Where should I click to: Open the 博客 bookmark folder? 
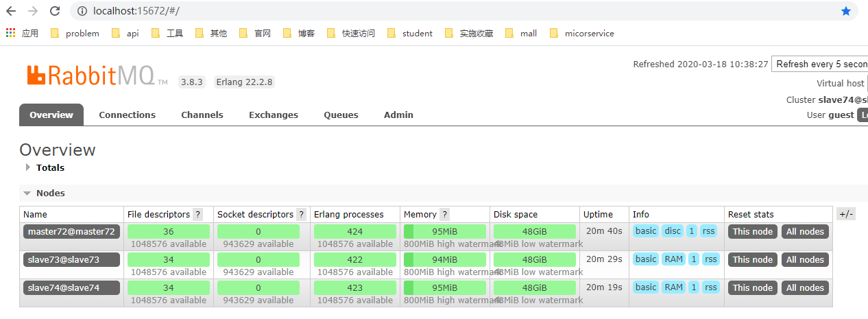tap(298, 33)
